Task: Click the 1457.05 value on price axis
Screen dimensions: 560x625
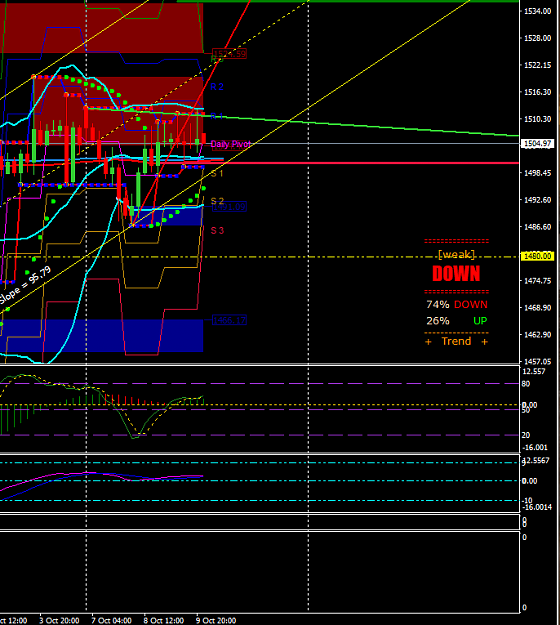Action: (x=538, y=362)
